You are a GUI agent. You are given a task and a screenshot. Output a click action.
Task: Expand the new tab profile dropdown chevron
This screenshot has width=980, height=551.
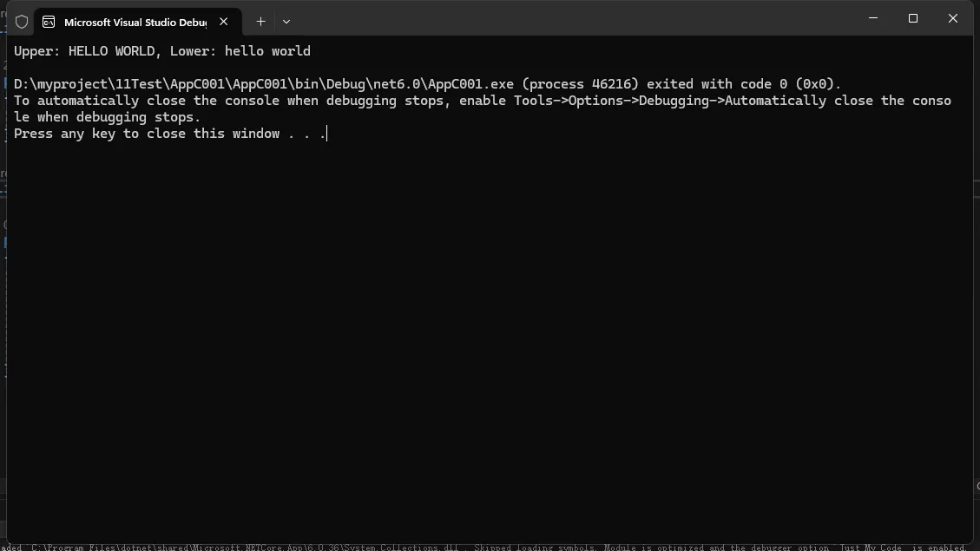[x=286, y=21]
